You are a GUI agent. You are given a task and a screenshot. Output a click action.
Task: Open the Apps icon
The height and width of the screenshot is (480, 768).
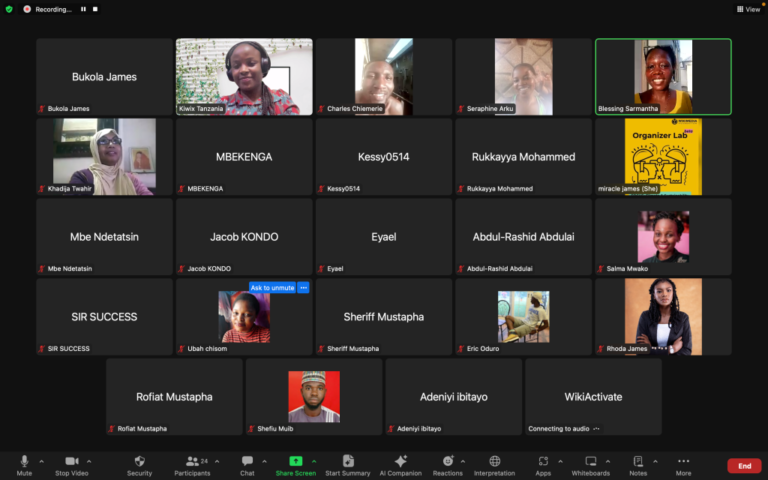point(543,461)
